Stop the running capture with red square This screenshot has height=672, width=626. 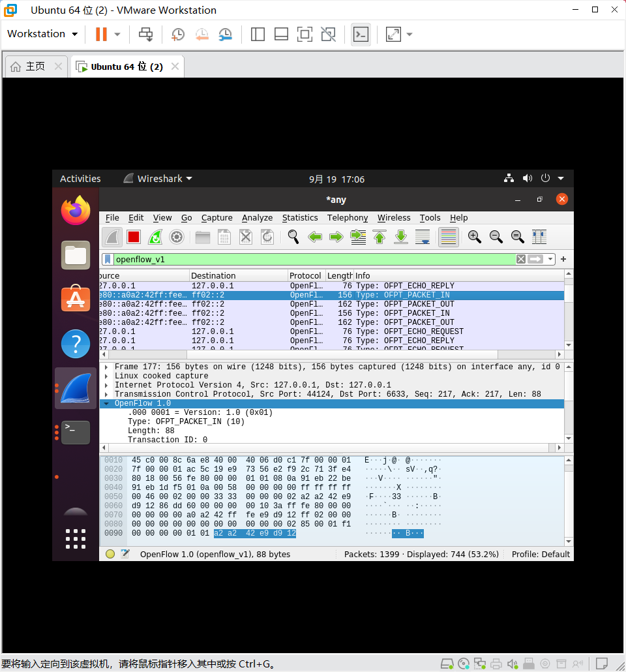point(134,237)
